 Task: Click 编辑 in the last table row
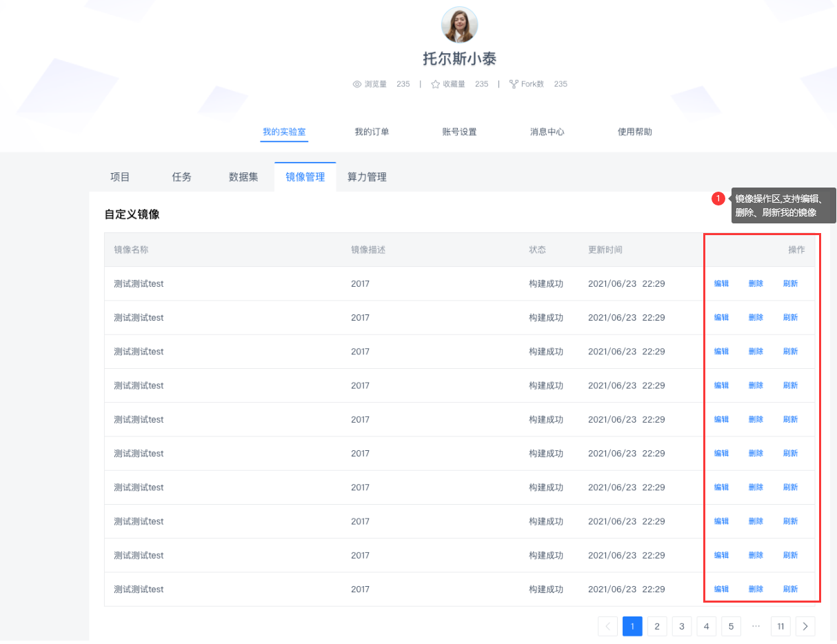(721, 589)
